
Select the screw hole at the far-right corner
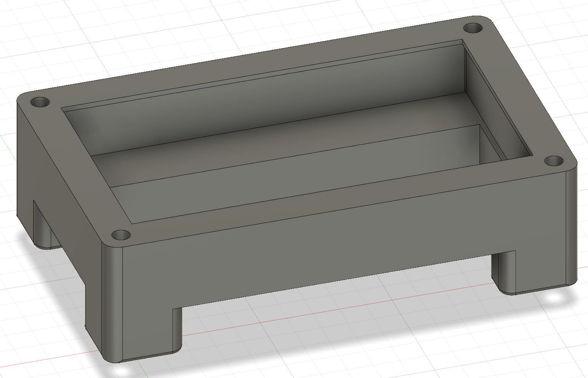pyautogui.click(x=473, y=28)
